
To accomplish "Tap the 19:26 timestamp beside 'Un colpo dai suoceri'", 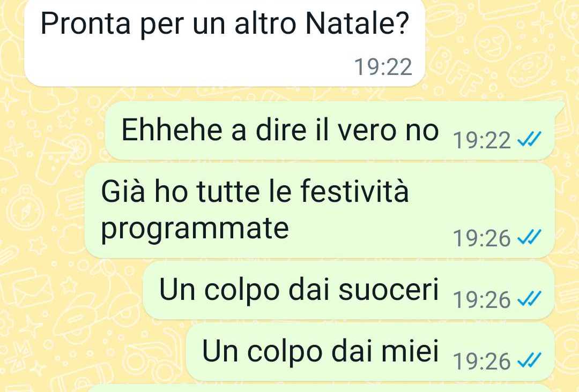I will pyautogui.click(x=482, y=300).
